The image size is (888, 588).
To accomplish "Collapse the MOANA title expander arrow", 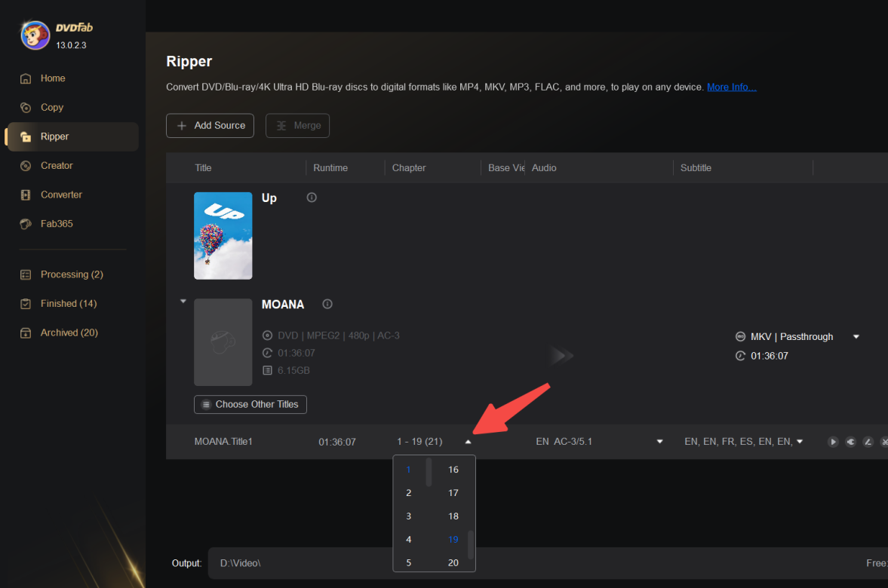I will [x=183, y=302].
